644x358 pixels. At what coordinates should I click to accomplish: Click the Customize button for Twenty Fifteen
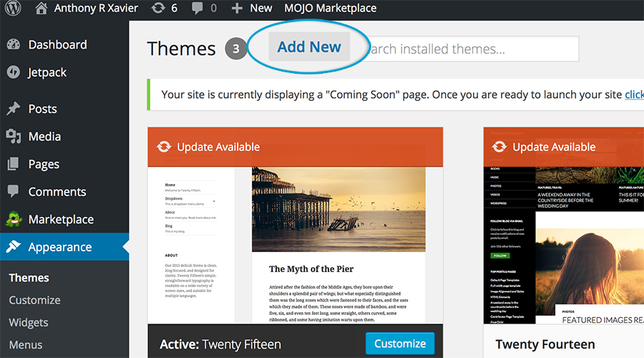pos(400,344)
